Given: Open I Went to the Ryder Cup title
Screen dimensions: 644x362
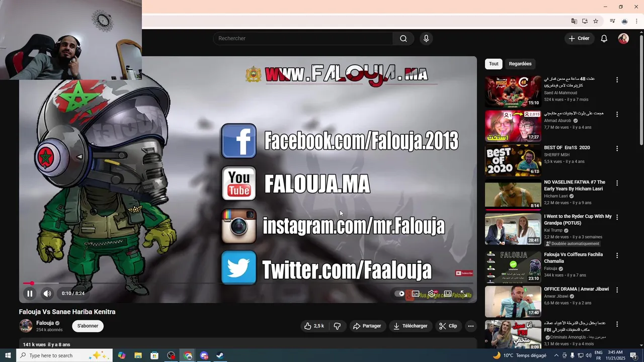Looking at the screenshot, I should click(578, 220).
